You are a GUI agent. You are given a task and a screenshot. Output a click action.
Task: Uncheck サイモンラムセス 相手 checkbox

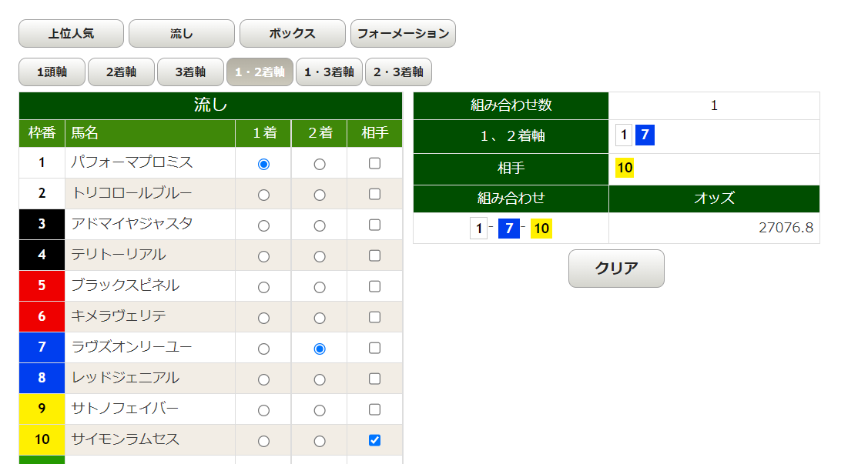(374, 440)
